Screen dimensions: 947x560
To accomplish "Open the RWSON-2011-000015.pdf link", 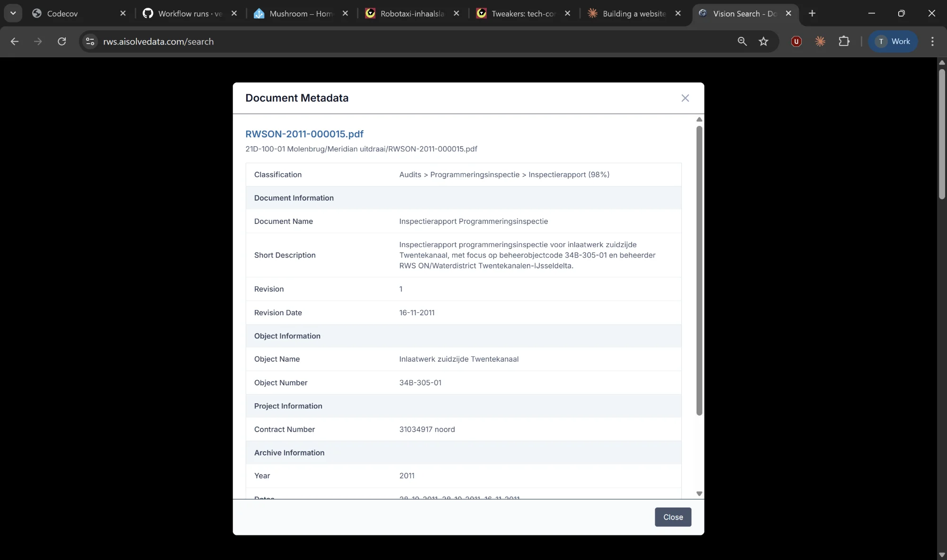I will tap(304, 134).
